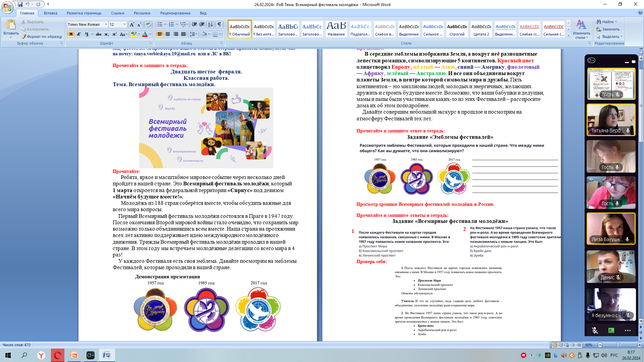This screenshot has height=362, width=644.
Task: Expand the Styles gallery more arrow
Action: (569, 36)
